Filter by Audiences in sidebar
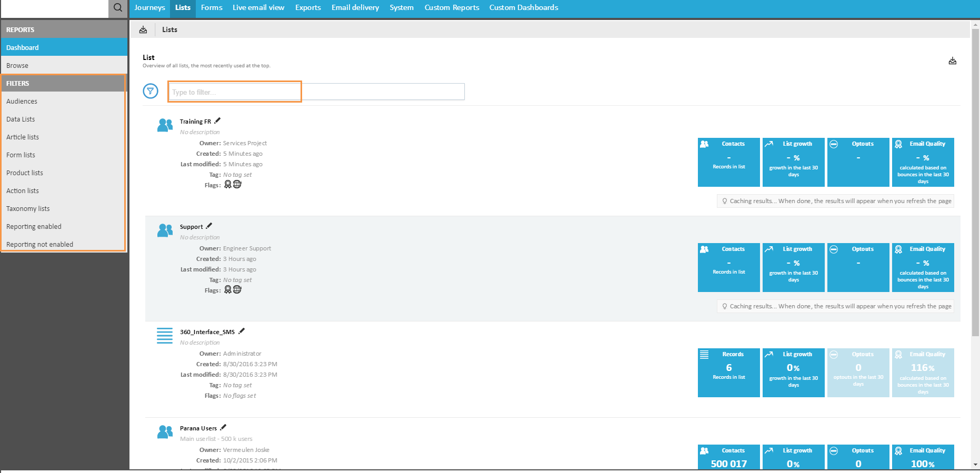 coord(22,102)
